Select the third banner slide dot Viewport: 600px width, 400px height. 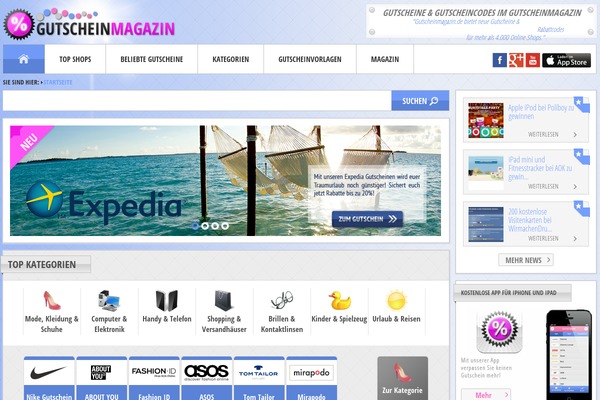[x=215, y=226]
